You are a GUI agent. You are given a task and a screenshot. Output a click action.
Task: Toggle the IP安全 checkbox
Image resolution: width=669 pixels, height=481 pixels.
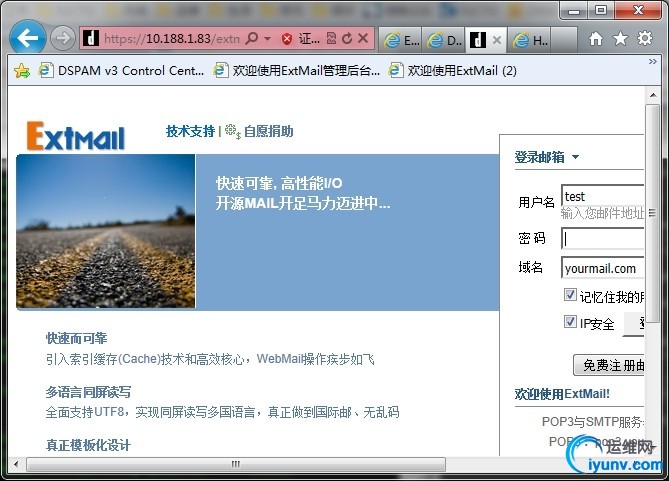point(570,321)
